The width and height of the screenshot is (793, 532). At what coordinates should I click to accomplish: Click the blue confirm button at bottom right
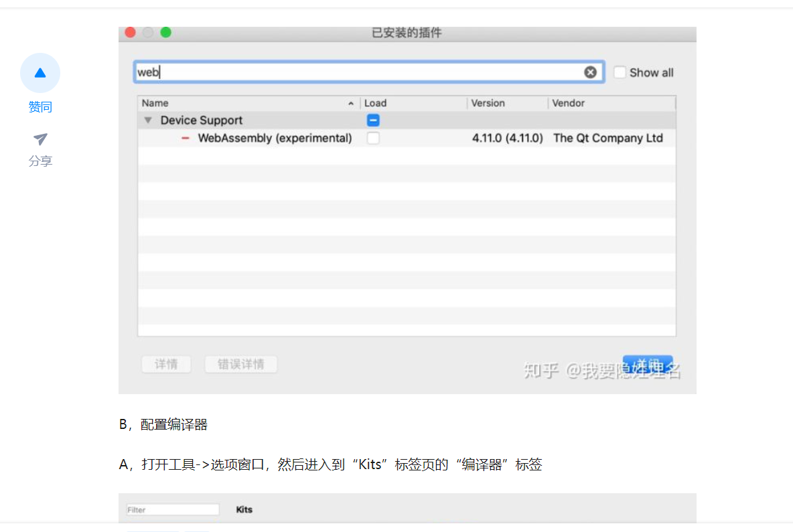tap(648, 363)
